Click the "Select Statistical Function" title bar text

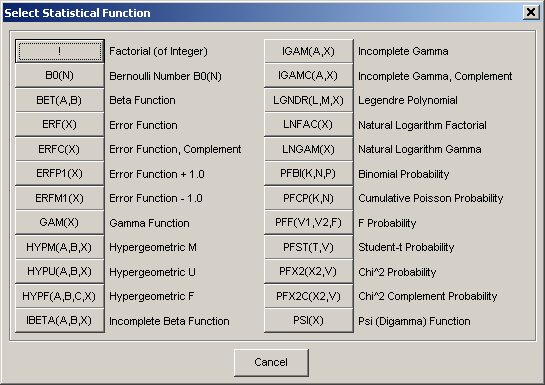coord(77,13)
